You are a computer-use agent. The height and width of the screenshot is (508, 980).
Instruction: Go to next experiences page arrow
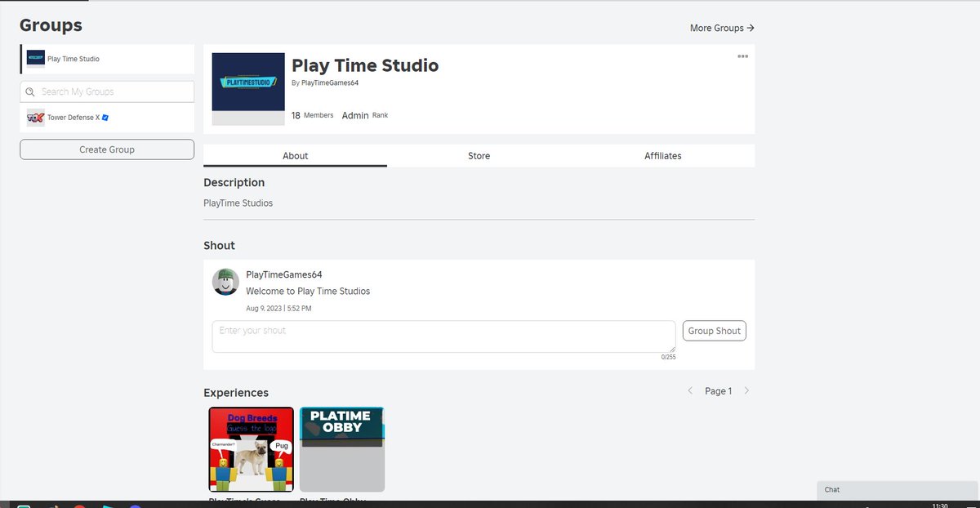pos(746,391)
